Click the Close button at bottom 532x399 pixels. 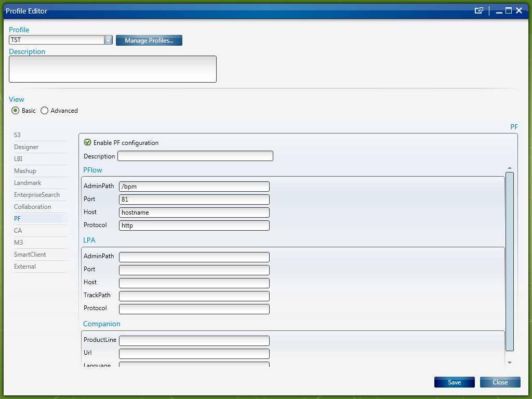coord(500,382)
